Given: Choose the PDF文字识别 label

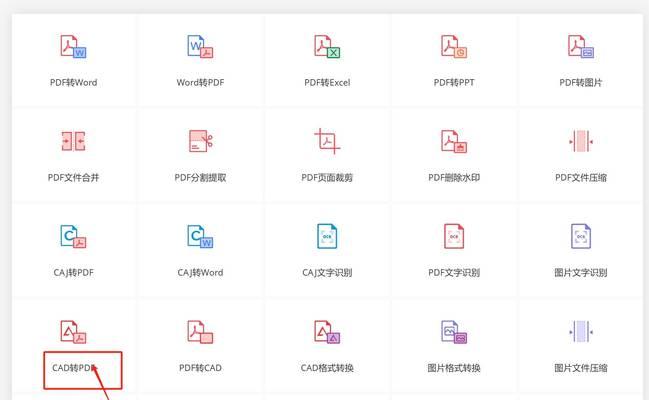Looking at the screenshot, I should [454, 272].
